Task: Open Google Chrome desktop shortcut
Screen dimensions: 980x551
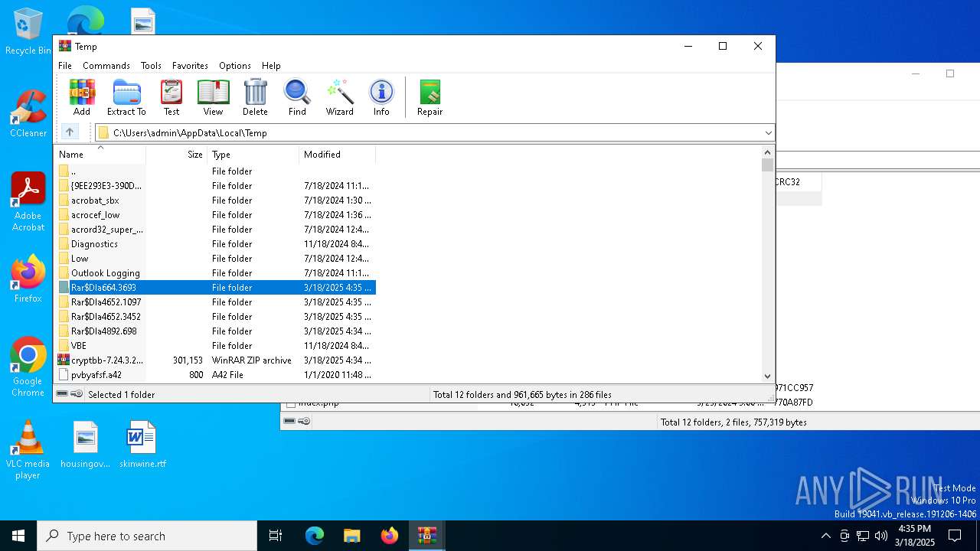Action: coord(28,367)
